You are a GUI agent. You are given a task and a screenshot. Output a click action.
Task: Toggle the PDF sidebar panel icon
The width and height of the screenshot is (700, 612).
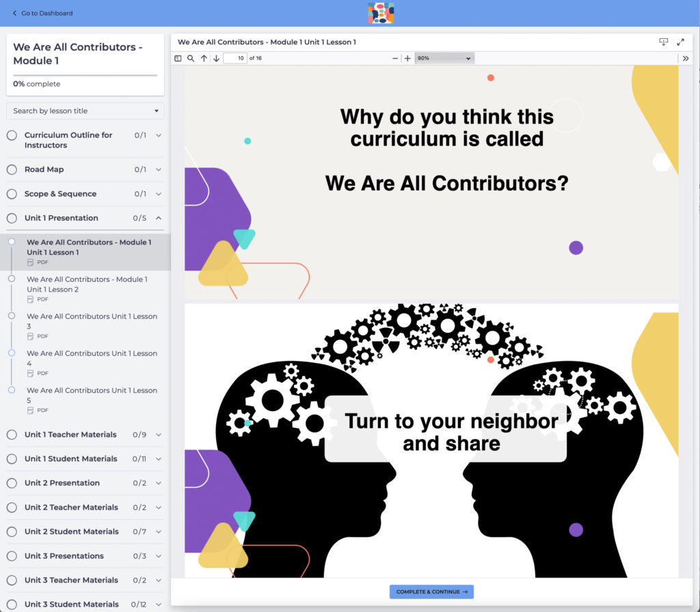[178, 59]
